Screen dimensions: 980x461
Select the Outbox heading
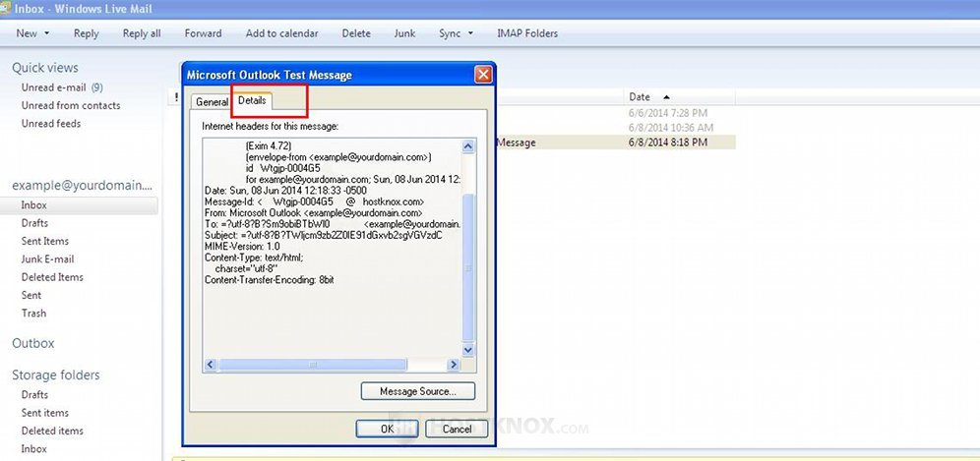33,344
